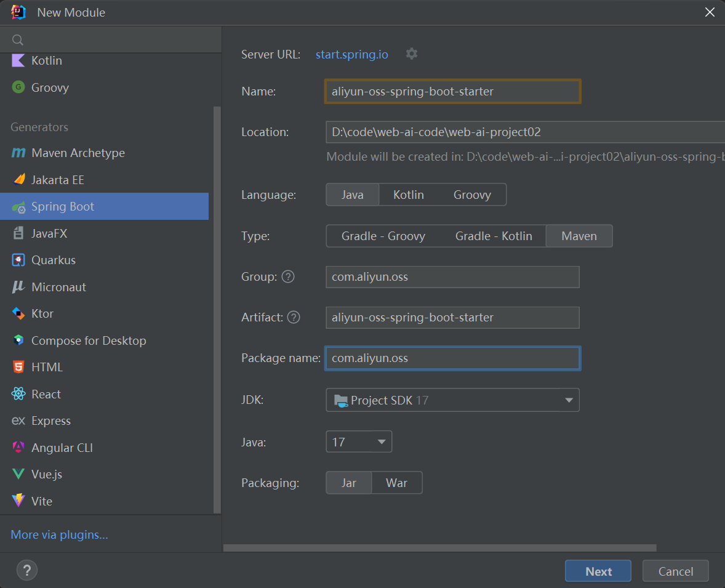Click the React atom icon
725x588 pixels.
(x=18, y=393)
